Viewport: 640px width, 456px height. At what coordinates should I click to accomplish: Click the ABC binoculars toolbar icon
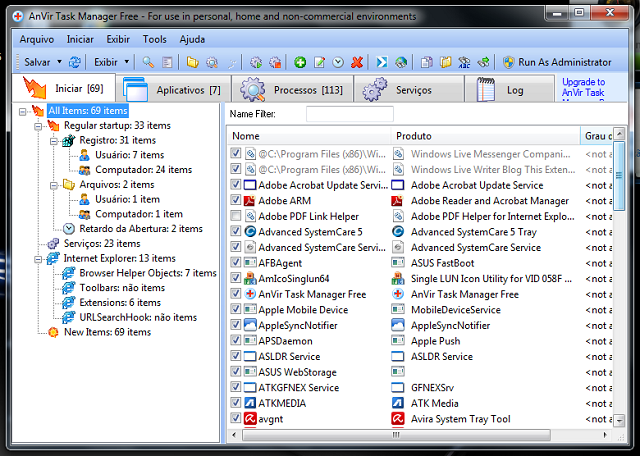click(464, 62)
